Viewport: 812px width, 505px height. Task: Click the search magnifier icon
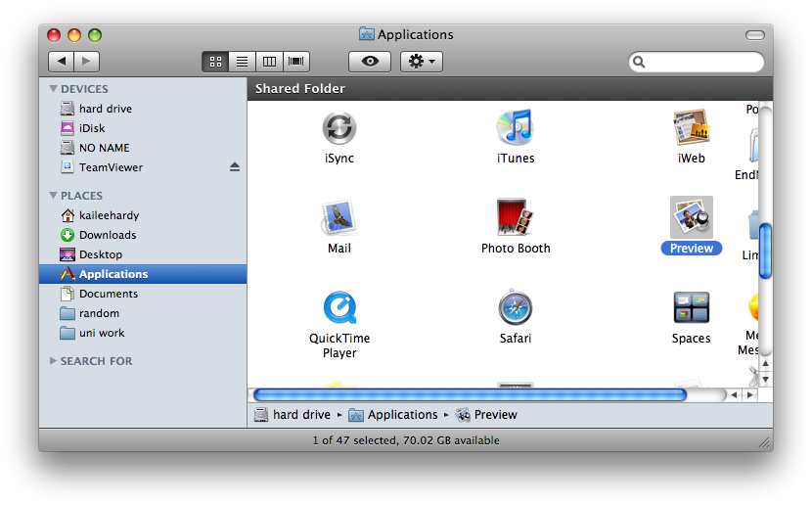639,63
